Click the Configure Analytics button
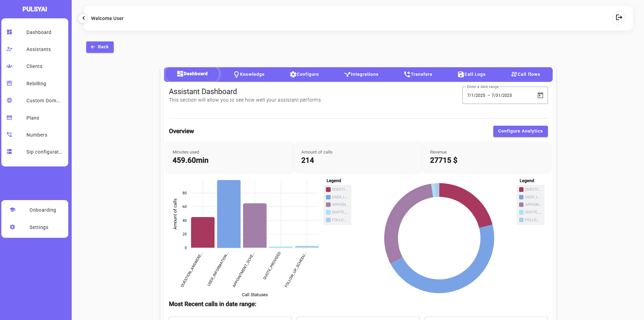 tap(520, 131)
